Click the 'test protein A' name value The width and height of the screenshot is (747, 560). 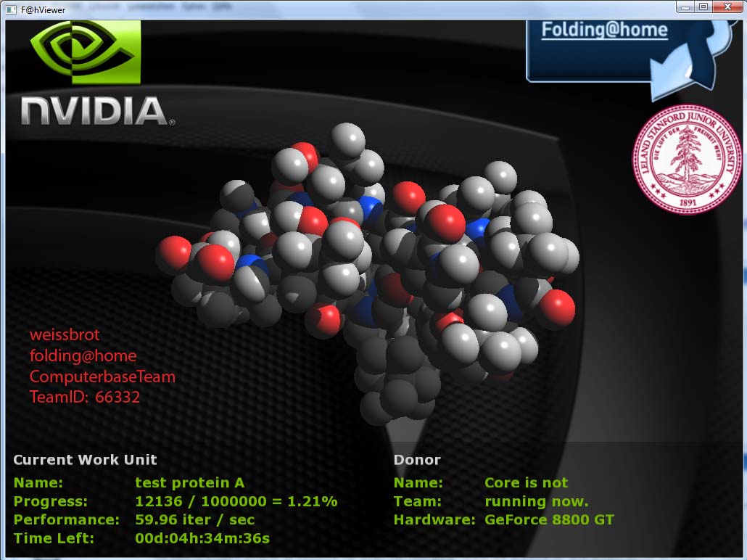189,483
